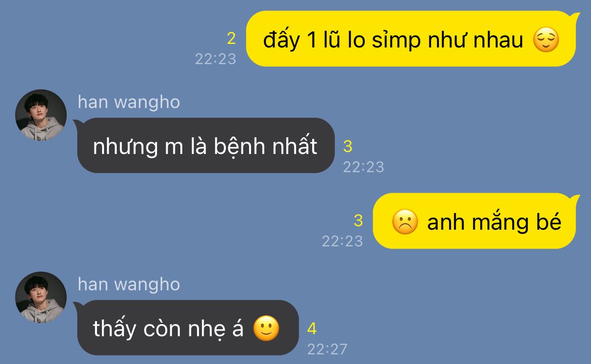Select the dark bubble "nhưng m là bệnh nhất"
The image size is (591, 364).
pos(205,145)
